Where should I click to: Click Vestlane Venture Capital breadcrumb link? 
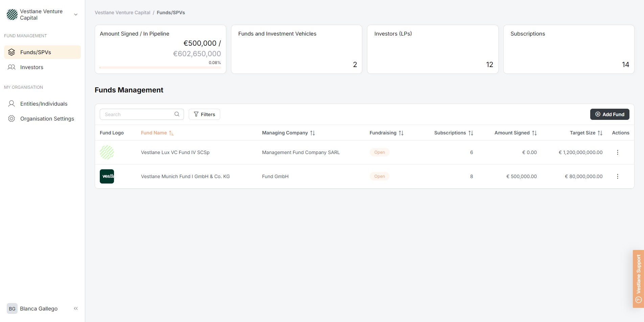[122, 13]
